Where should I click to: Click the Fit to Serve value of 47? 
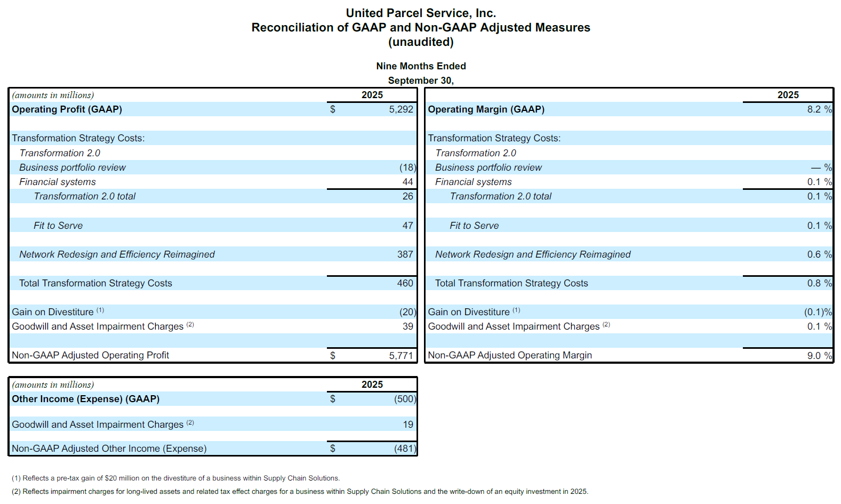coord(407,226)
